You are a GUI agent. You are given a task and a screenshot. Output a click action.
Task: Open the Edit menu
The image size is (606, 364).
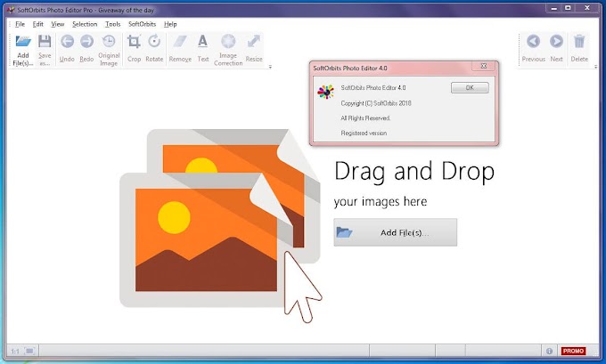pyautogui.click(x=37, y=24)
